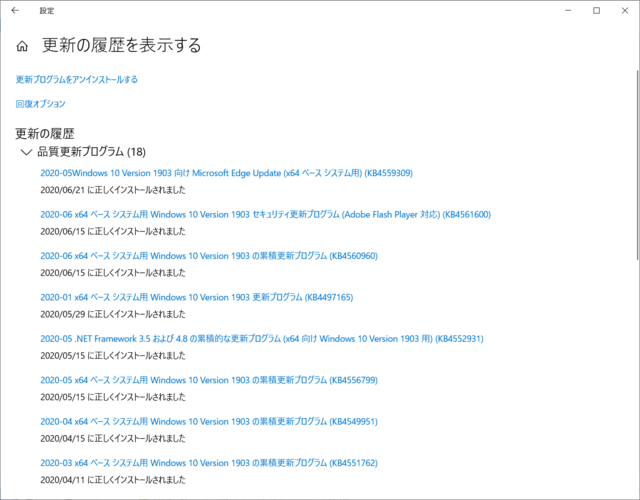Open KB4549951 2020-04 cumulative update link
Image resolution: width=640 pixels, height=500 pixels.
(x=209, y=421)
